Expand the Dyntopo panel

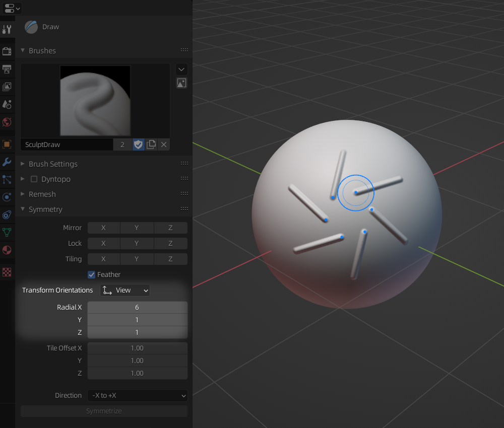(x=23, y=179)
